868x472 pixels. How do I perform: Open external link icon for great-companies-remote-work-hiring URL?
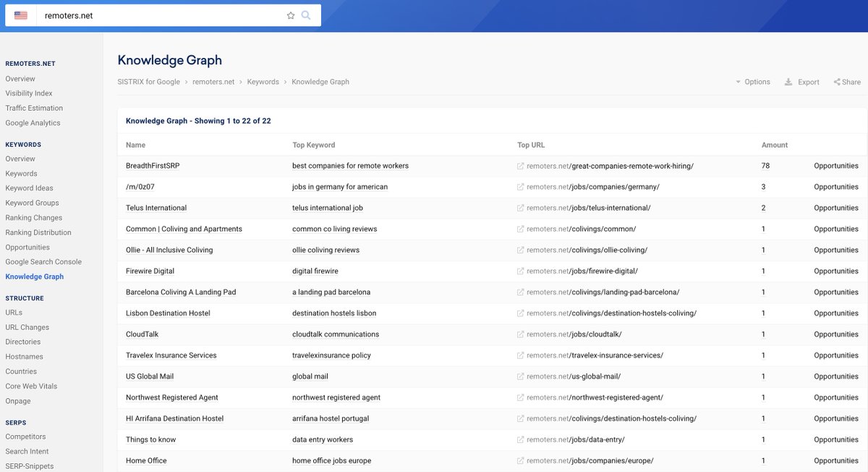tap(521, 166)
